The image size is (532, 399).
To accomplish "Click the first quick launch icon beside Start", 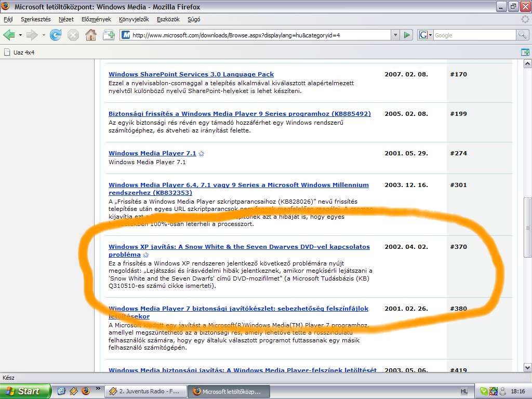I will click(x=61, y=391).
